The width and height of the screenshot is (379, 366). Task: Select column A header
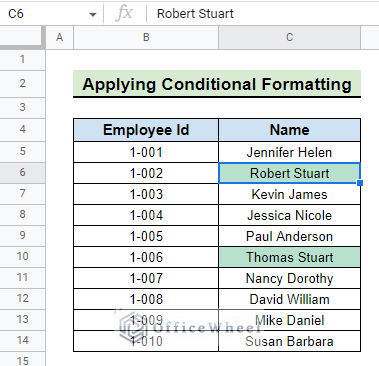(59, 37)
